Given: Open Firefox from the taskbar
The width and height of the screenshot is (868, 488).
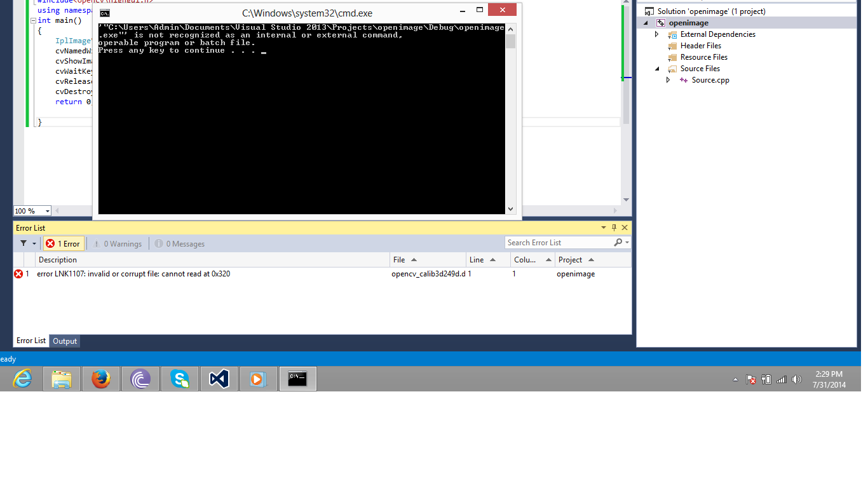Looking at the screenshot, I should (x=101, y=379).
